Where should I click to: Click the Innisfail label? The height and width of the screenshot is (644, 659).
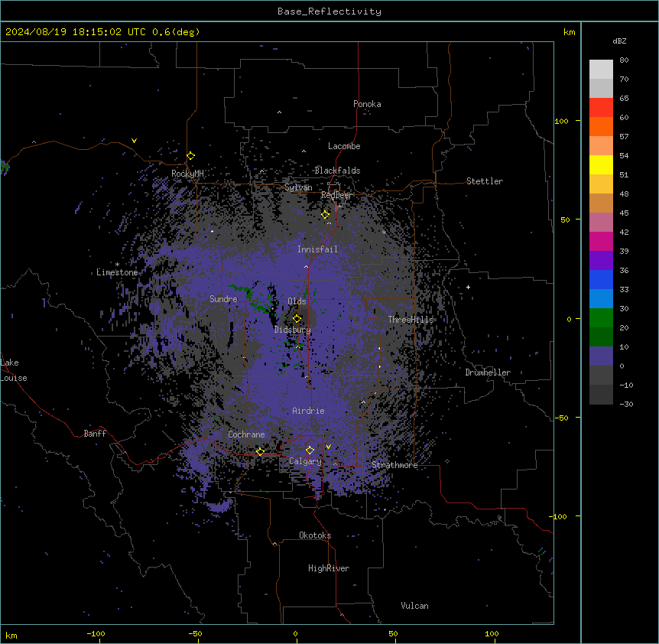point(317,249)
